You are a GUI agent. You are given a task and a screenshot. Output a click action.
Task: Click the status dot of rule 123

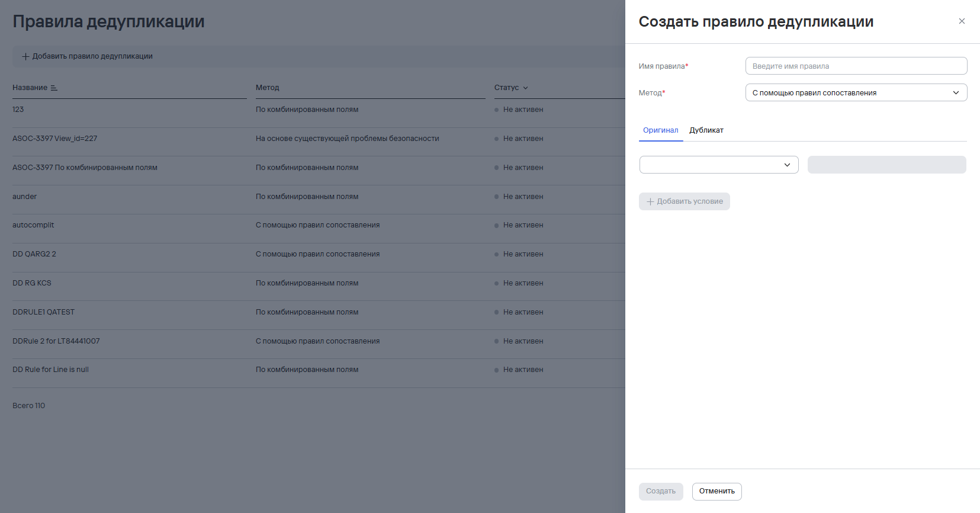[496, 110]
